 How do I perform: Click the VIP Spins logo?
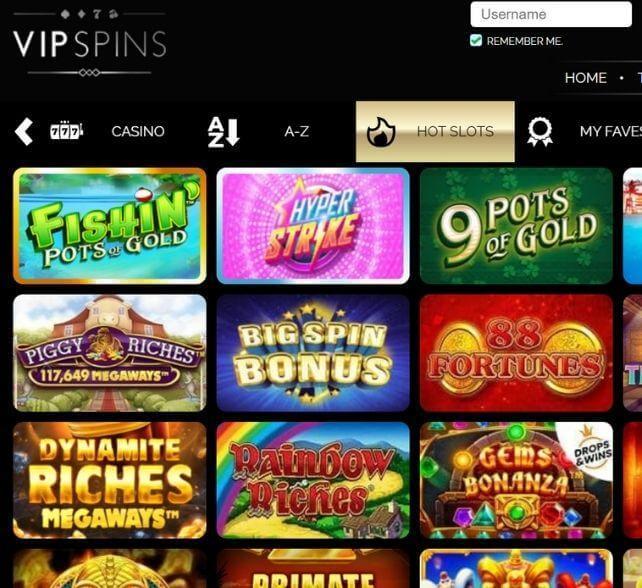tap(90, 42)
